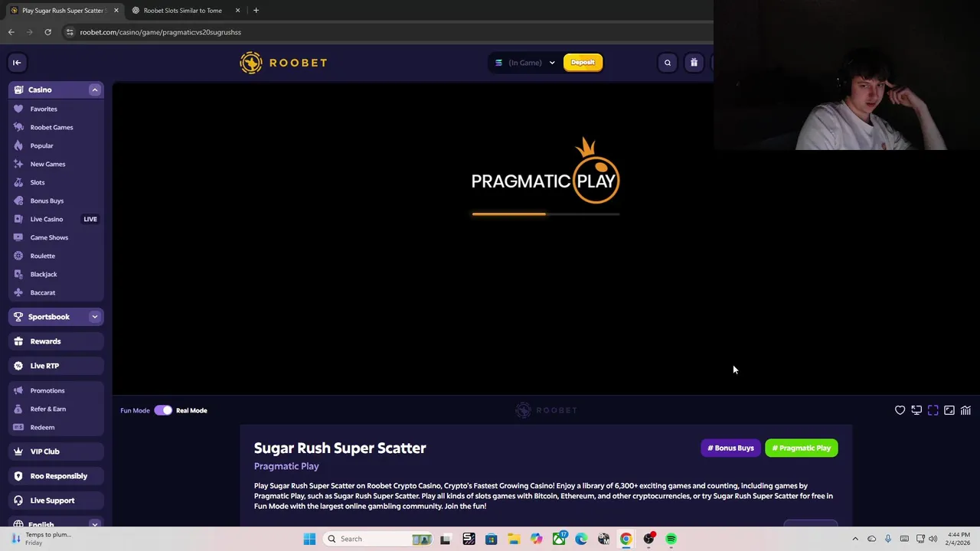Open Microsoft Store from the taskbar

[492, 539]
